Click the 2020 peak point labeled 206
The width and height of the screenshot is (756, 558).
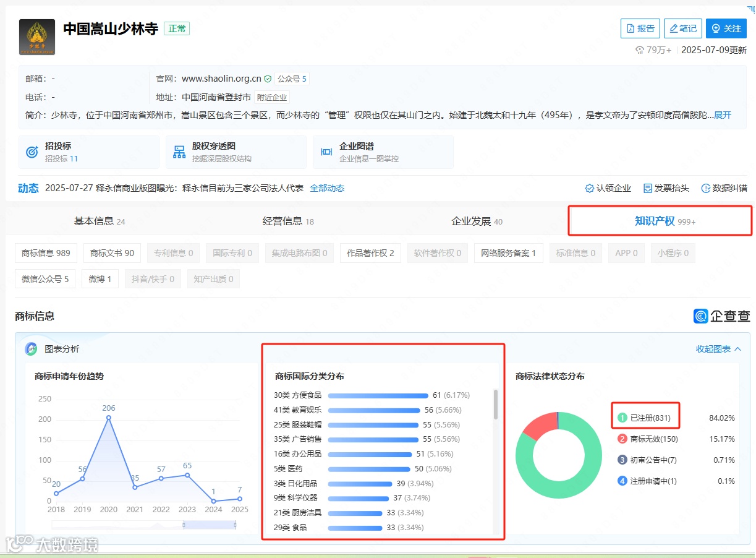coord(109,418)
